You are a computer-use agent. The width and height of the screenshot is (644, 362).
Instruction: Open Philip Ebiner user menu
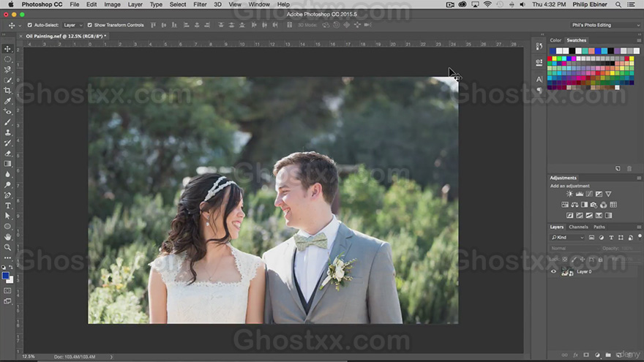tap(590, 4)
